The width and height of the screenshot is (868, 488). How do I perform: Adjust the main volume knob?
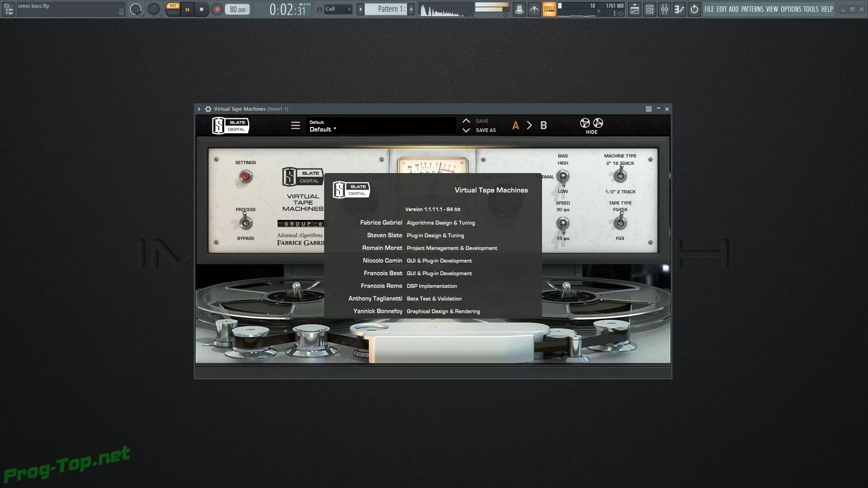pos(135,9)
